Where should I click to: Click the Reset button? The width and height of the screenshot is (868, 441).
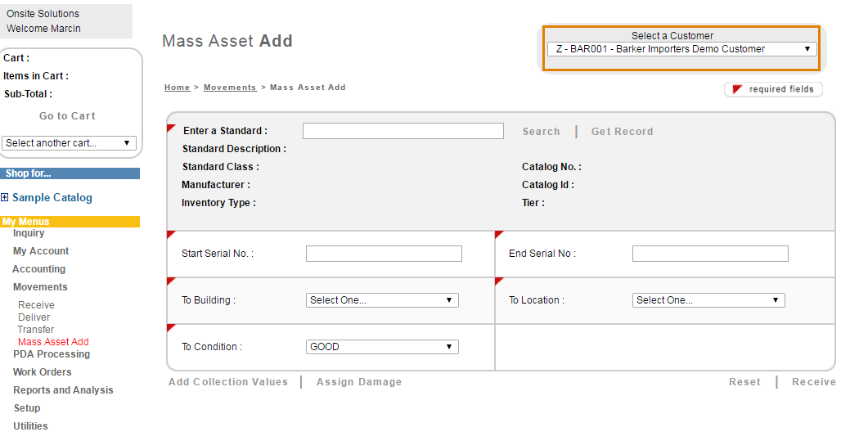744,382
